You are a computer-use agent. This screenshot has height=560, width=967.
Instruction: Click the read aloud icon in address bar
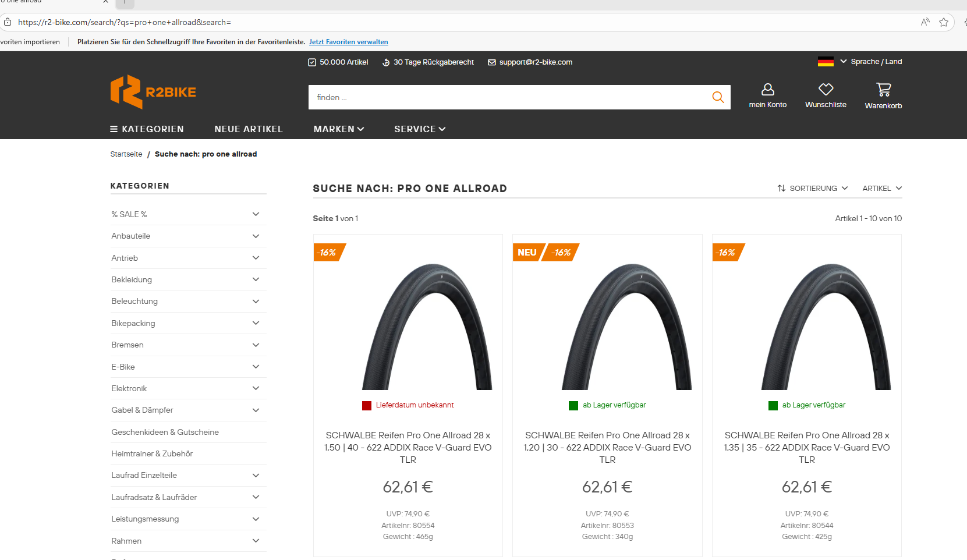925,22
